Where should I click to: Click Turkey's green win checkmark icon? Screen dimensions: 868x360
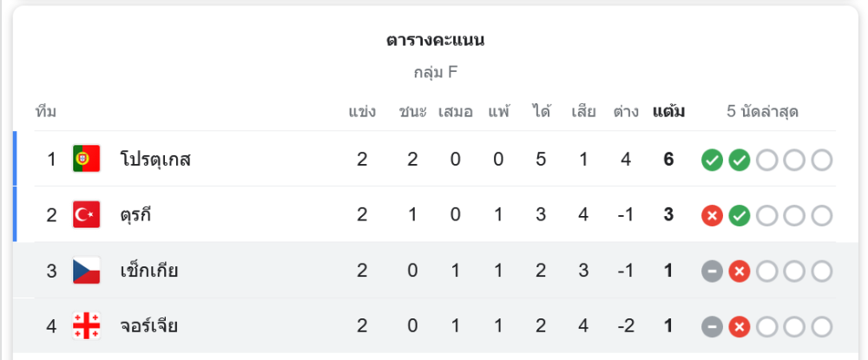point(740,215)
